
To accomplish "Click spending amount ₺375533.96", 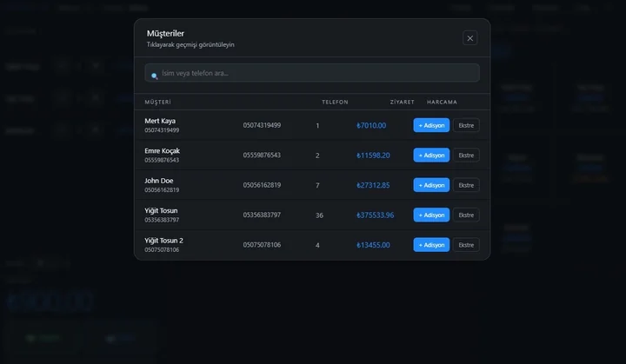I will [x=376, y=215].
